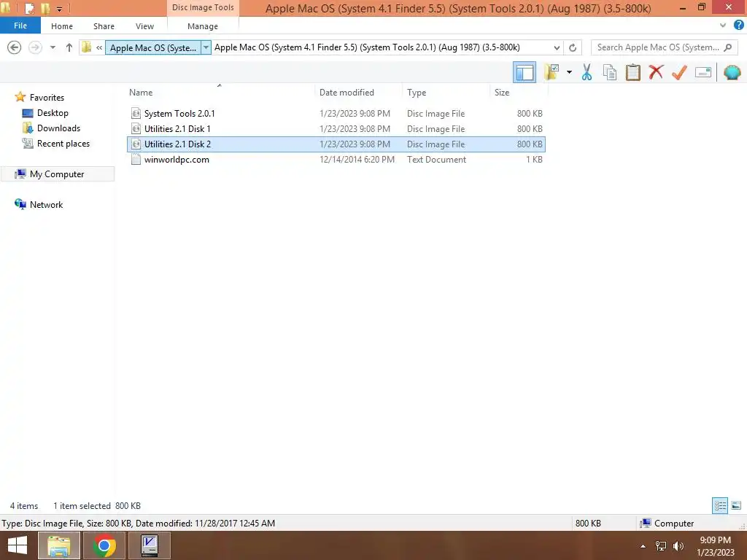
Task: Click the orange checkmark Properties icon
Action: 679,72
